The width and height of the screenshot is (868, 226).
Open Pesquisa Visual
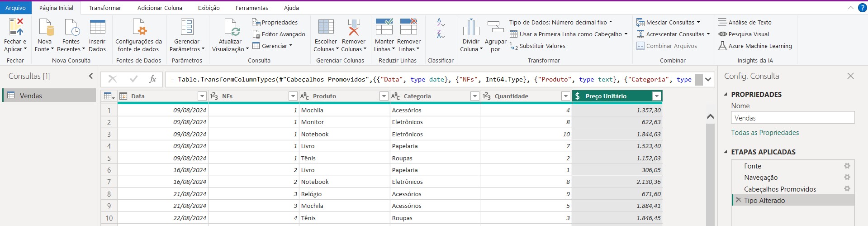[x=744, y=34]
